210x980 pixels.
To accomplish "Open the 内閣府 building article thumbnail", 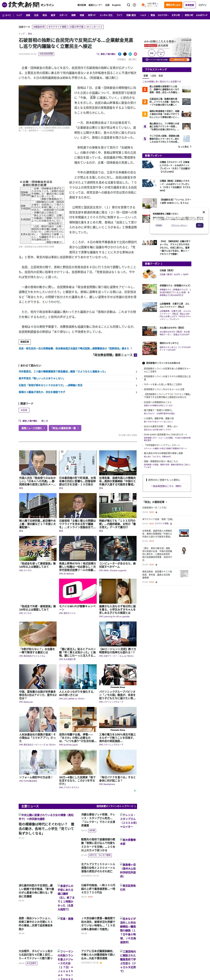I will pyautogui.click(x=117, y=506).
